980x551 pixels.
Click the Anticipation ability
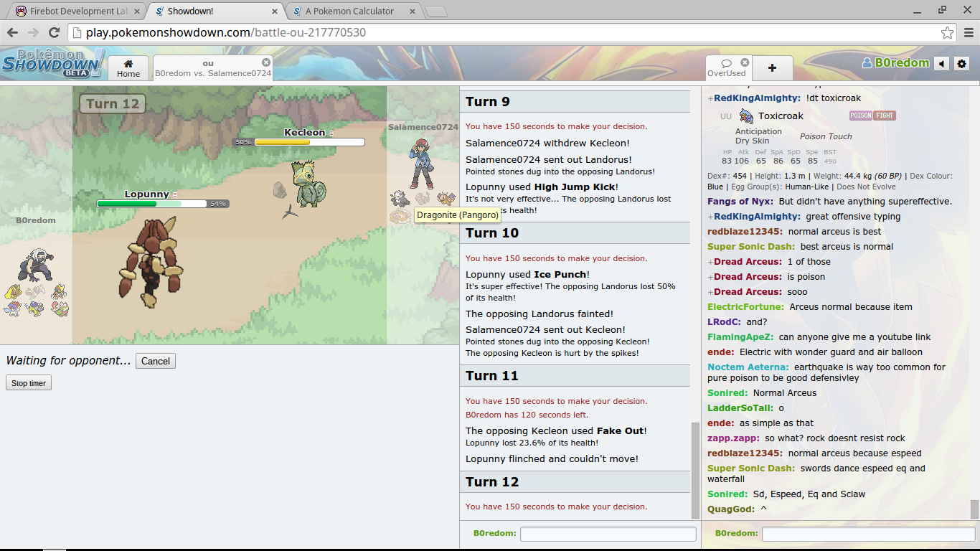pyautogui.click(x=758, y=131)
